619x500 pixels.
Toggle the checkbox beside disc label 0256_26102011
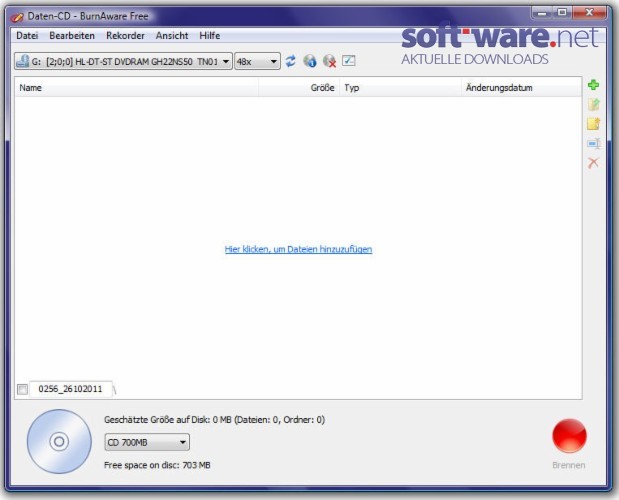[23, 389]
